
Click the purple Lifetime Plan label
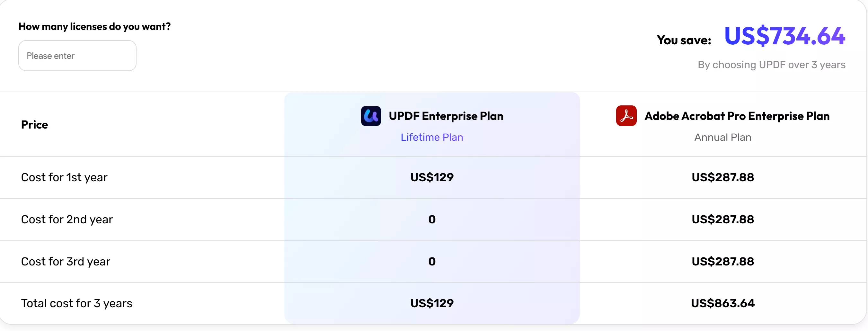(432, 137)
